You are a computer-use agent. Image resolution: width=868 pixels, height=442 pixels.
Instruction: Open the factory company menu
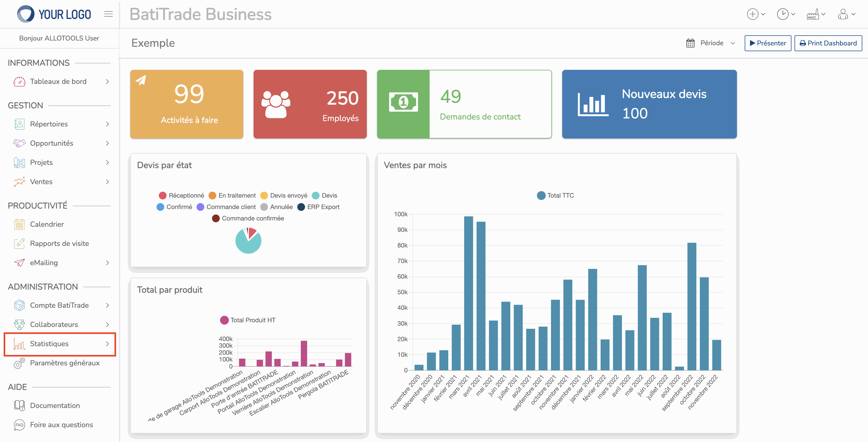click(x=816, y=14)
